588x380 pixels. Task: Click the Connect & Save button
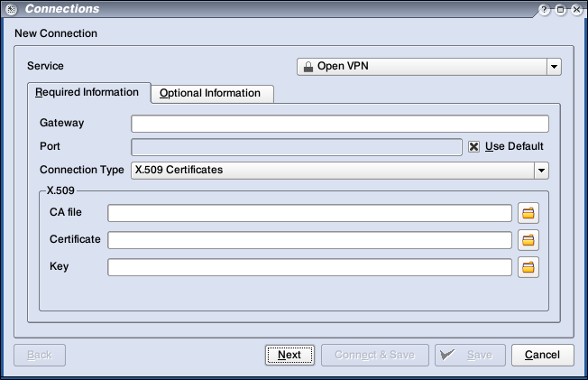pos(374,355)
